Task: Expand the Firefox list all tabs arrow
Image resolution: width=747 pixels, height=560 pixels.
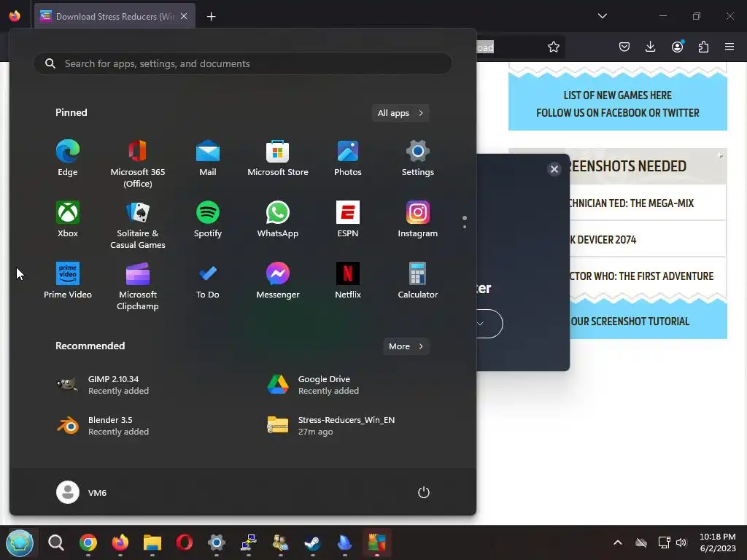Action: coord(602,16)
